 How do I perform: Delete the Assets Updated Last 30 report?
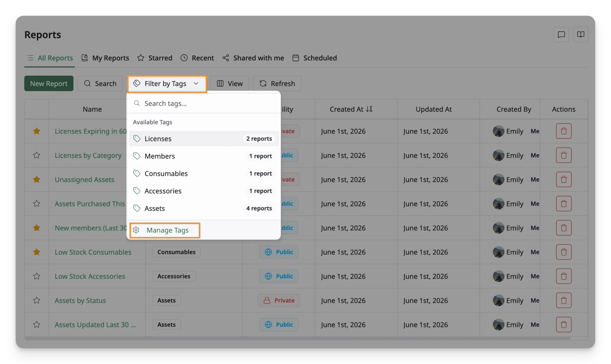tap(564, 324)
